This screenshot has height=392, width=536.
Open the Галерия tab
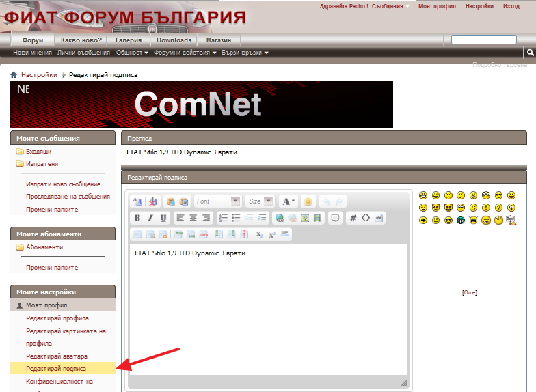coord(128,40)
